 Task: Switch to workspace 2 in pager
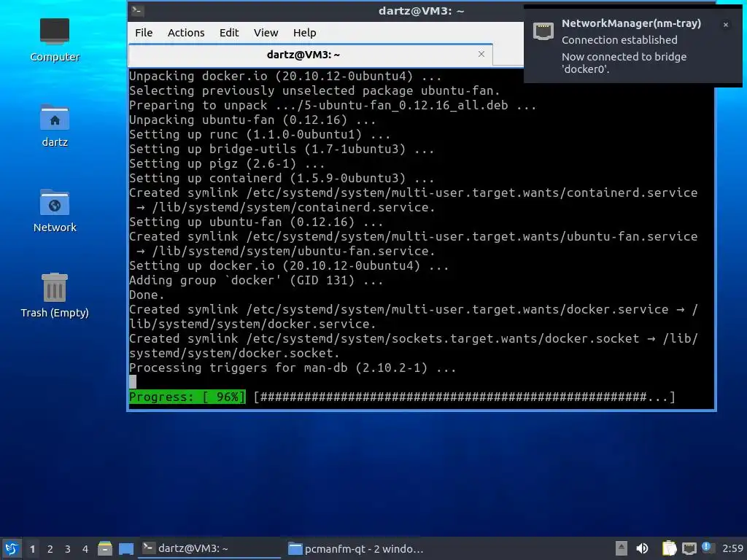(50, 549)
